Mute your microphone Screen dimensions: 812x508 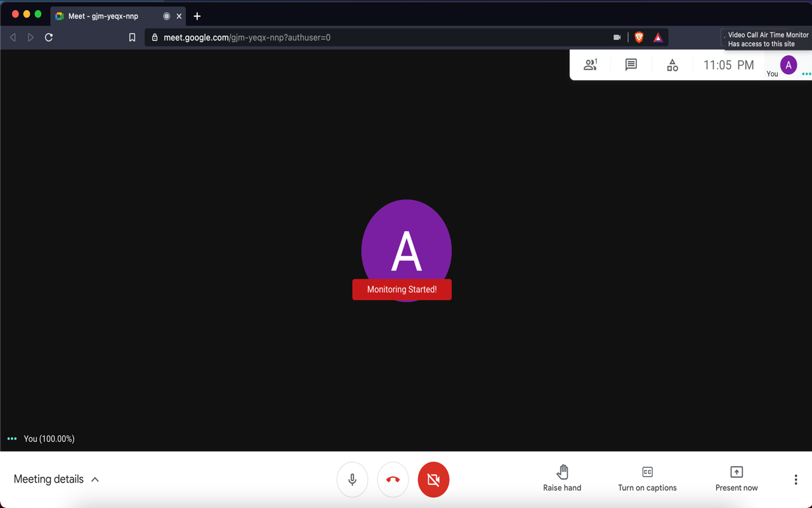352,479
